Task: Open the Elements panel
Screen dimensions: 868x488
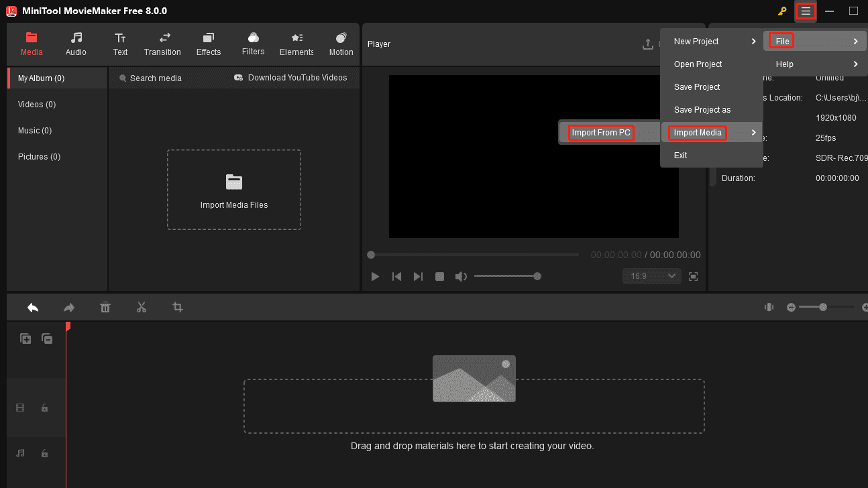Action: (296, 44)
